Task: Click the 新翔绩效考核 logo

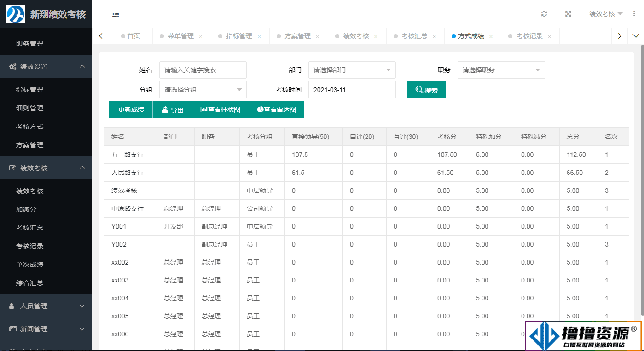Action: pos(46,14)
